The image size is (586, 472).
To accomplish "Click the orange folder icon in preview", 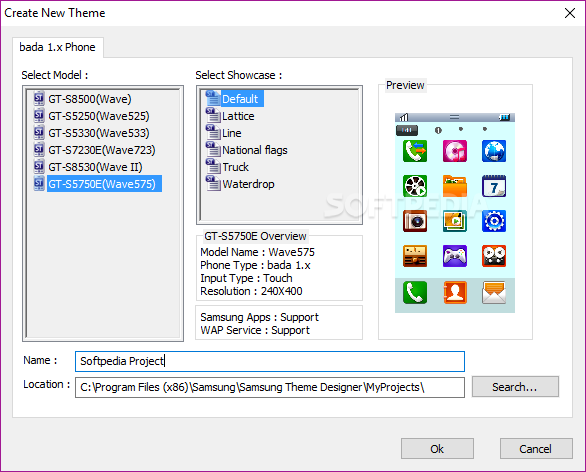I will pos(455,186).
